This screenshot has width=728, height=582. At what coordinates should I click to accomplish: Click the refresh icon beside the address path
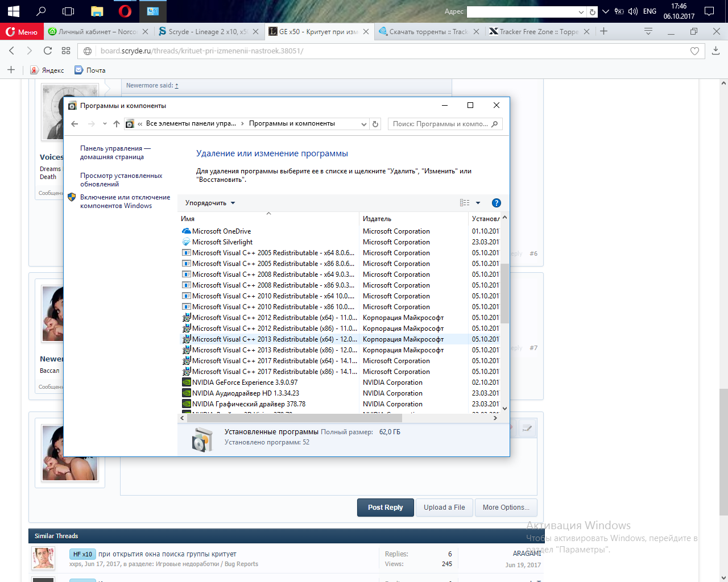click(x=375, y=124)
